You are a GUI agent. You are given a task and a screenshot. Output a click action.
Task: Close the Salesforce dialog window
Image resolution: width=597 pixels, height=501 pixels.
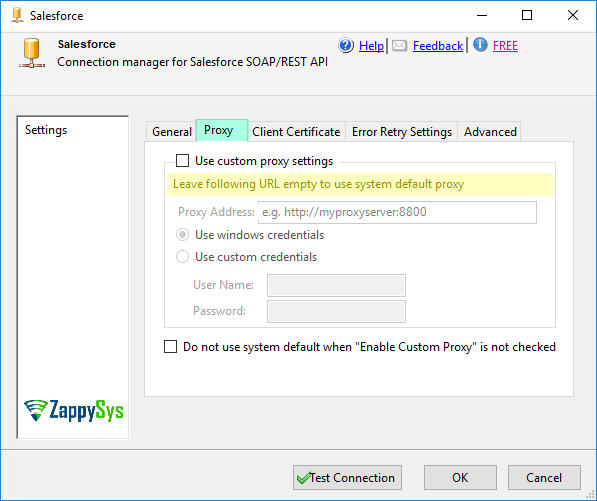[573, 15]
